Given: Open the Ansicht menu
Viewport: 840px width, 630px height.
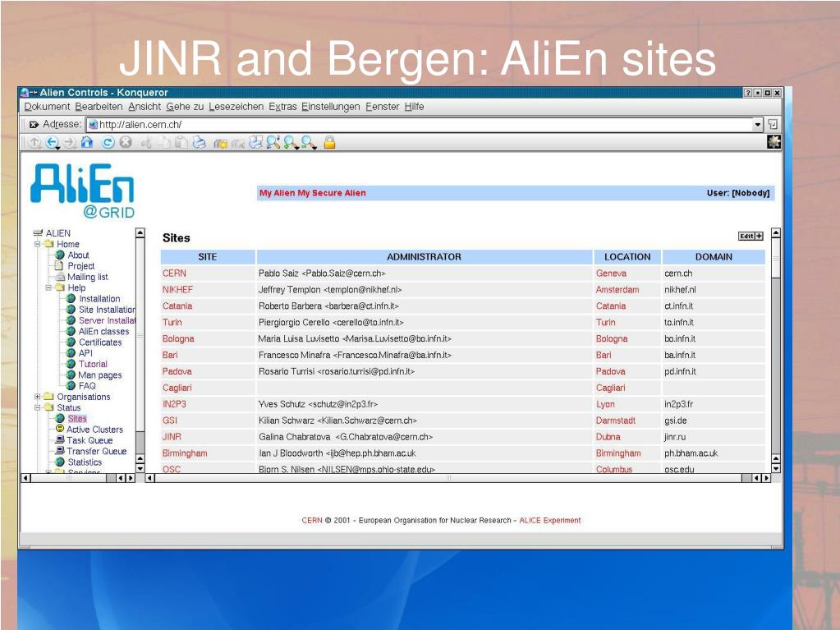Looking at the screenshot, I should click(x=145, y=107).
